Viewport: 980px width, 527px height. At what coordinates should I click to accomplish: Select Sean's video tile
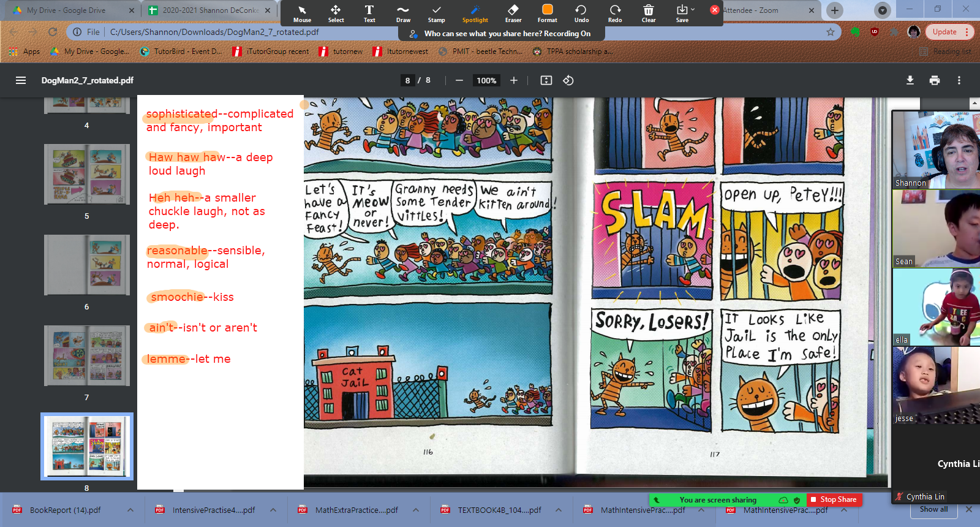pyautogui.click(x=936, y=229)
